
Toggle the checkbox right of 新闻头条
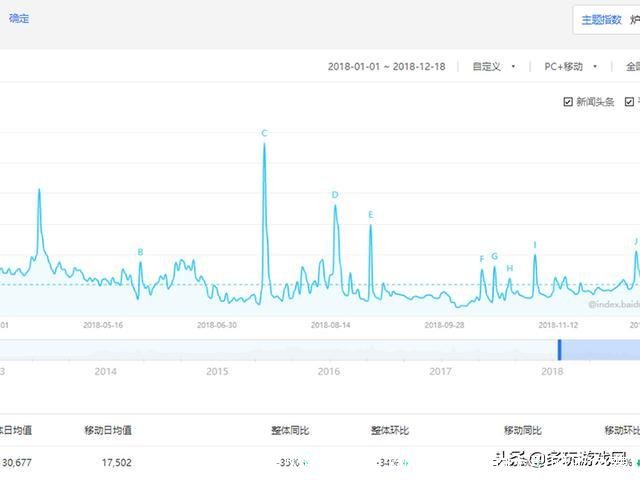[630, 102]
